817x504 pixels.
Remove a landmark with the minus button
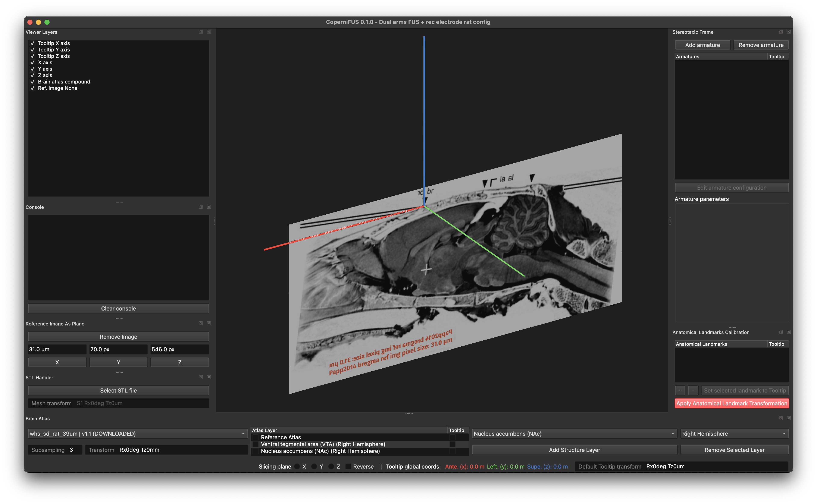(x=693, y=390)
